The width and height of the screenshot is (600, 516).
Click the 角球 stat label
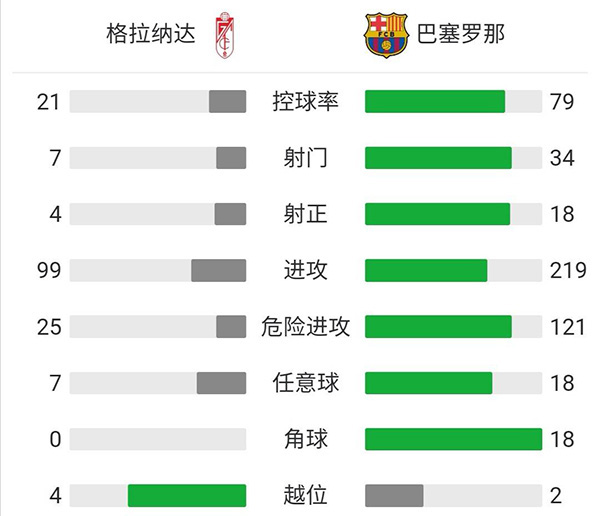click(305, 438)
